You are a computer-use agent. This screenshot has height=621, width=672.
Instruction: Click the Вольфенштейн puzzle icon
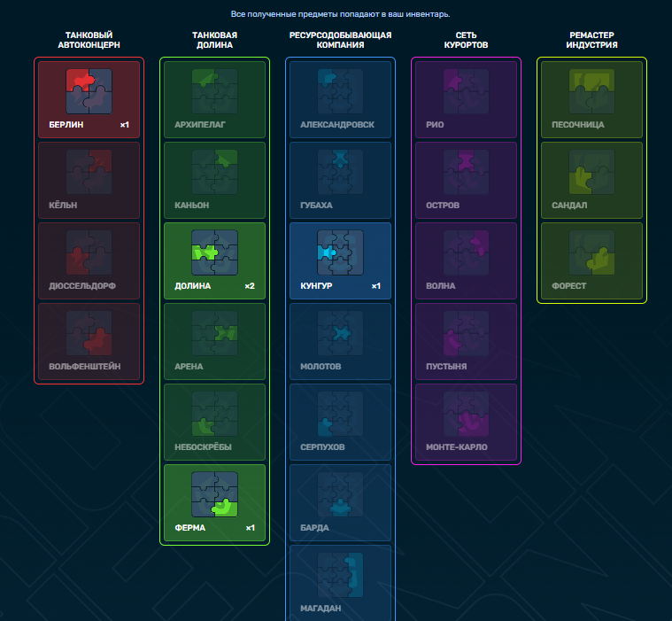(89, 333)
